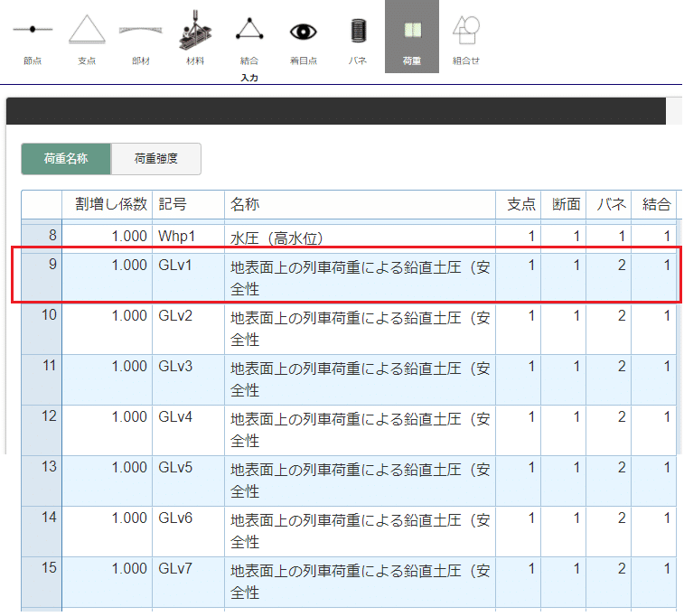The image size is (684, 616).
Task: Open the 節点 (node) input icon
Action: (x=33, y=37)
